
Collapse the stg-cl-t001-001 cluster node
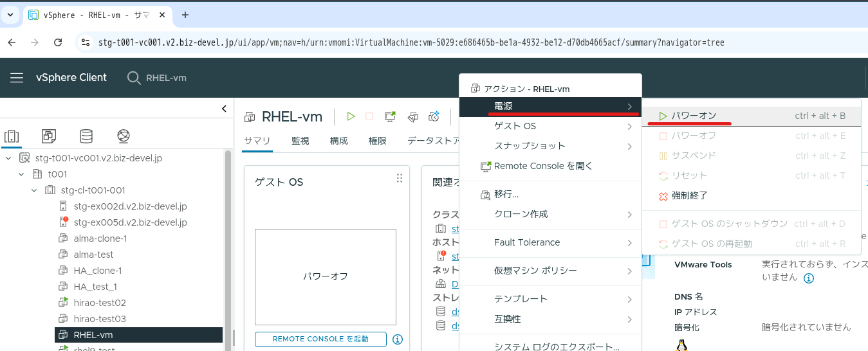coord(34,190)
